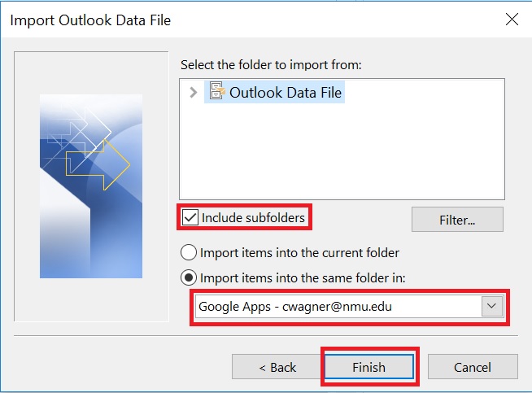Click the Import Outlook Data File title bar

[244, 19]
